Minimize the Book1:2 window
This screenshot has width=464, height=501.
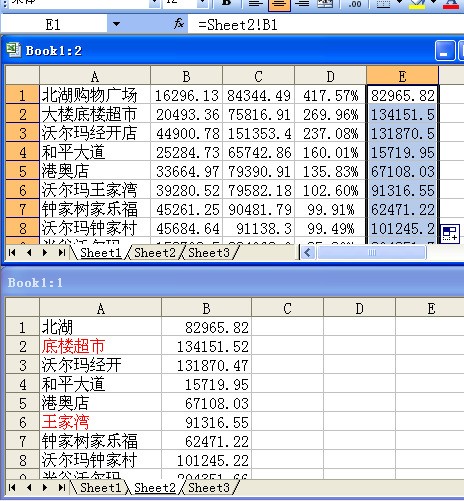tap(445, 51)
